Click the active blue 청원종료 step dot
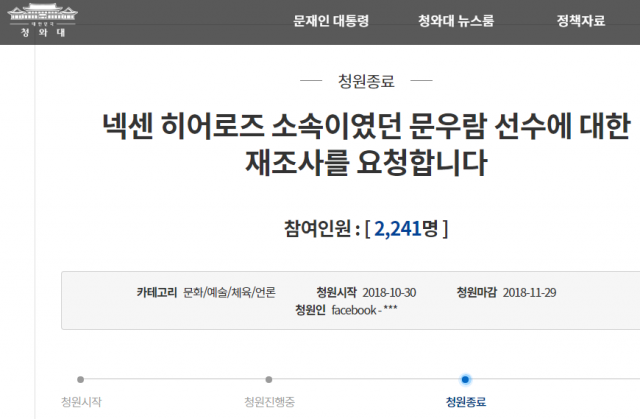The image size is (640, 419). click(465, 379)
